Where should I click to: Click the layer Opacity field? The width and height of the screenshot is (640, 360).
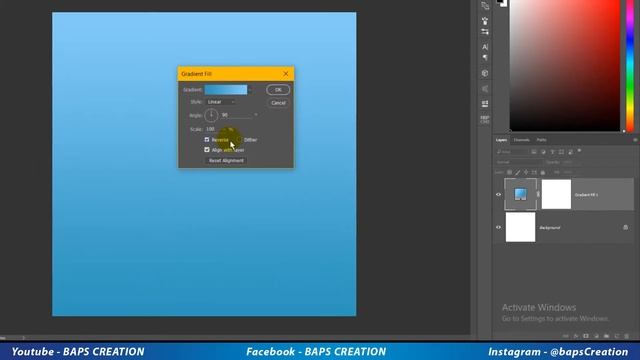(571, 162)
